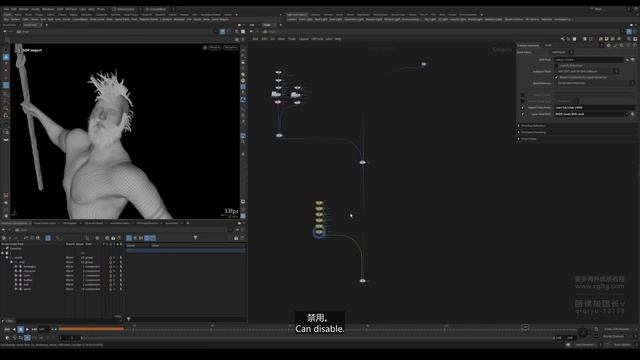This screenshot has width=640, height=360.
Task: Click the Sphere shelf tool
Action: tap(16, 19)
